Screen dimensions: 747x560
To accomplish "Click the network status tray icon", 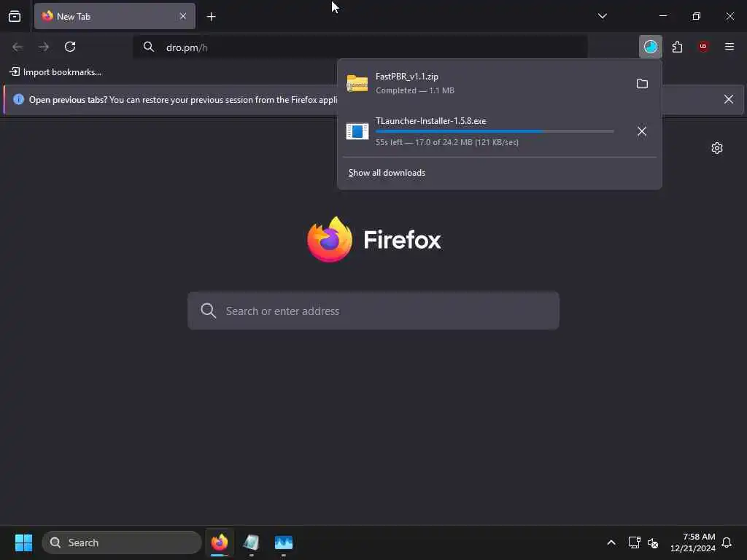I will pyautogui.click(x=634, y=542).
